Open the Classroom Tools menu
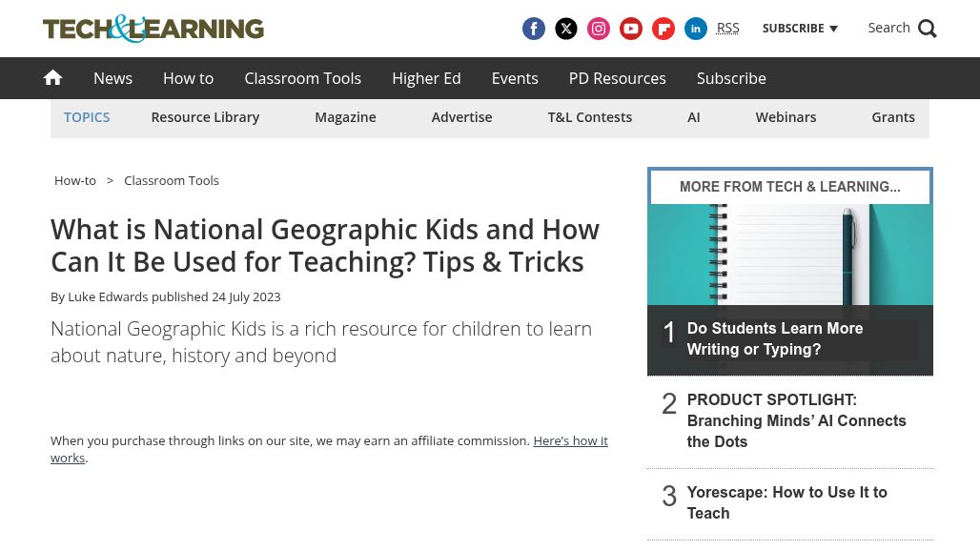Viewport: 980px width, 551px height. [302, 78]
